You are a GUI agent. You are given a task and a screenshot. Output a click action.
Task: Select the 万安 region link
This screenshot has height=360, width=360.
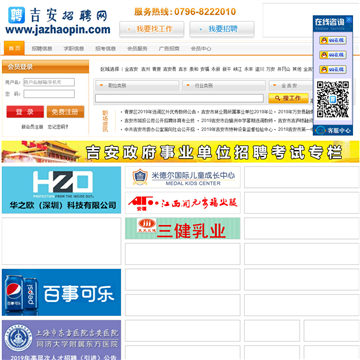pyautogui.click(x=270, y=69)
